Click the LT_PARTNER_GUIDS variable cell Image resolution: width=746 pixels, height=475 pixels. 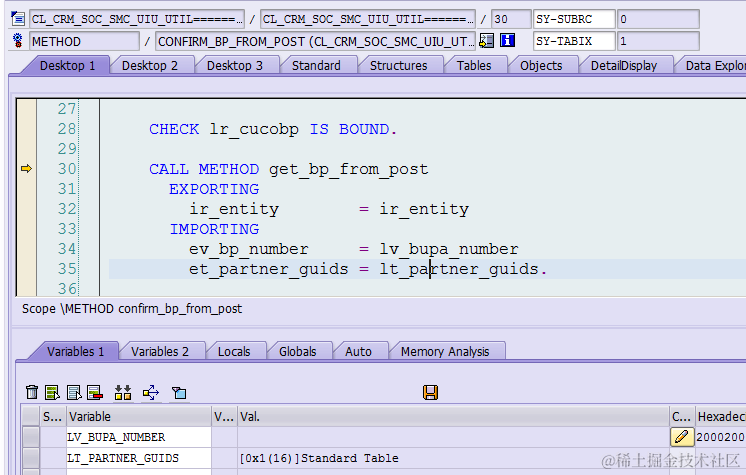point(139,458)
